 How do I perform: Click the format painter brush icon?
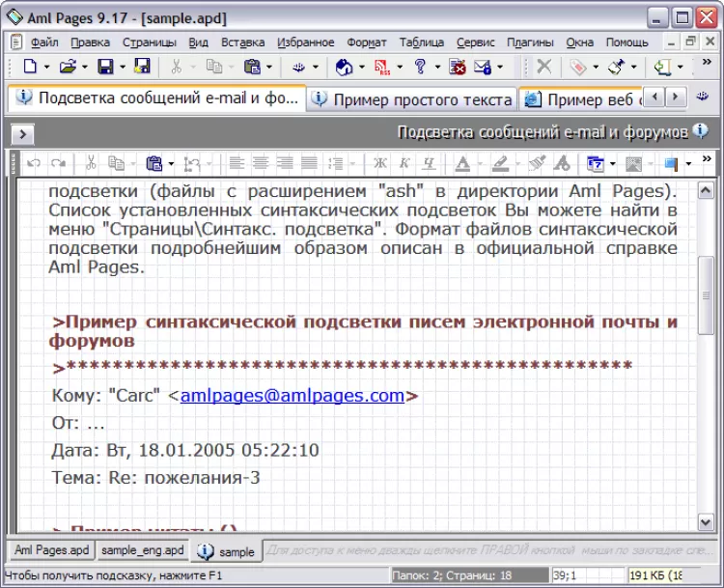pyautogui.click(x=537, y=163)
